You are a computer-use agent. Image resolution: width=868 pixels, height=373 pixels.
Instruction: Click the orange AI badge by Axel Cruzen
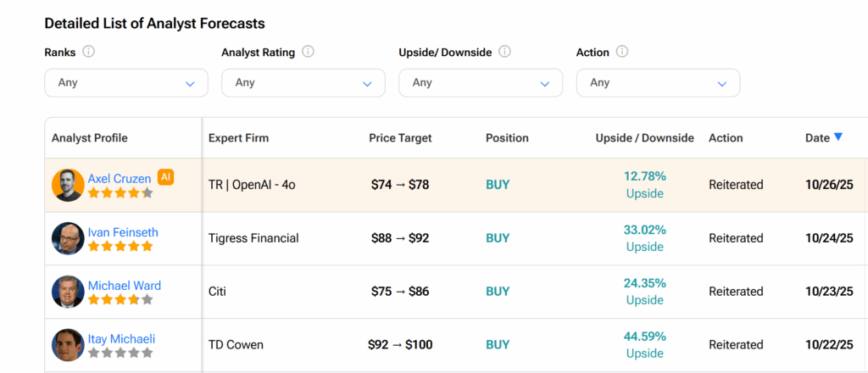coord(165,177)
